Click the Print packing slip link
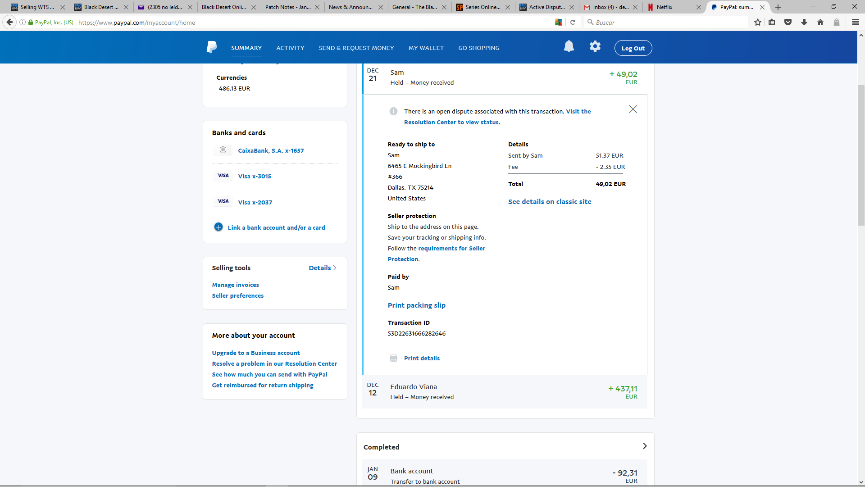 416,305
